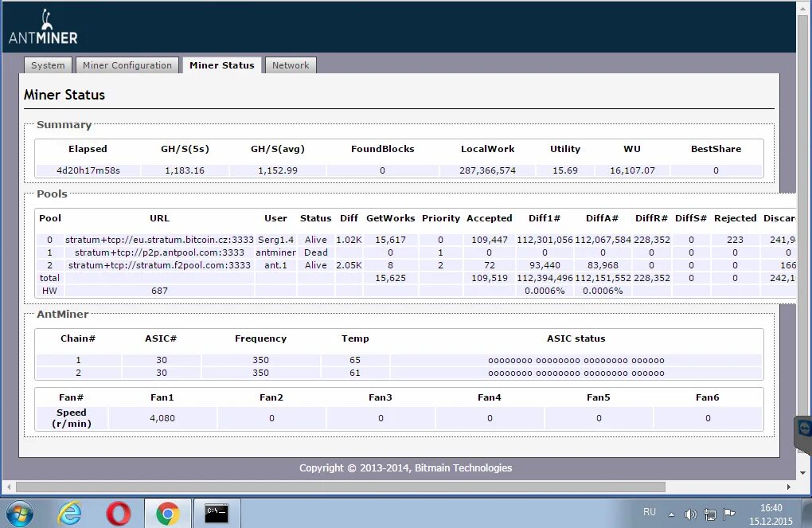
Task: Click the Frequency column header
Action: point(260,338)
